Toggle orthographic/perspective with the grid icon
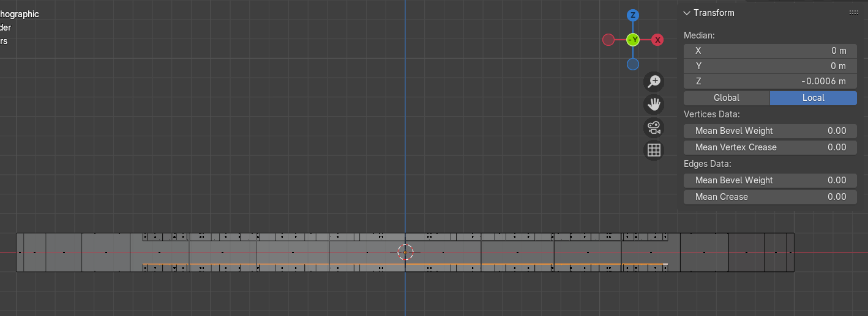 pyautogui.click(x=654, y=150)
